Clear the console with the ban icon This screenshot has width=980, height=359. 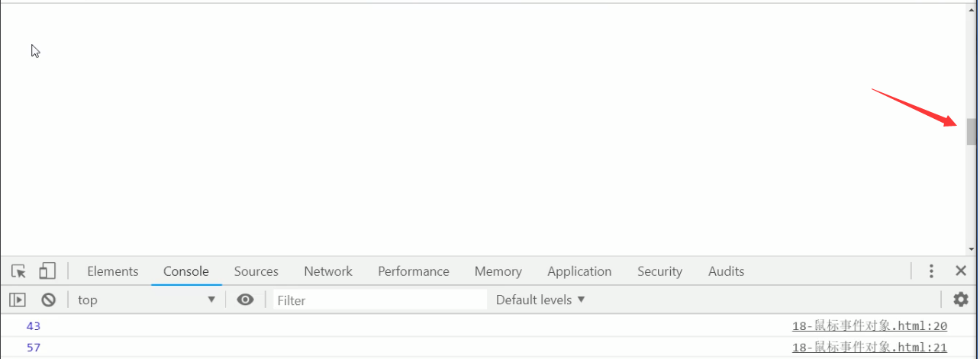(48, 300)
